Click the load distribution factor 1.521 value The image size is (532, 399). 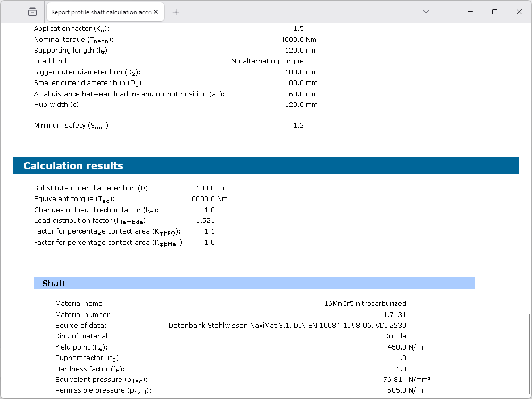[x=205, y=220]
